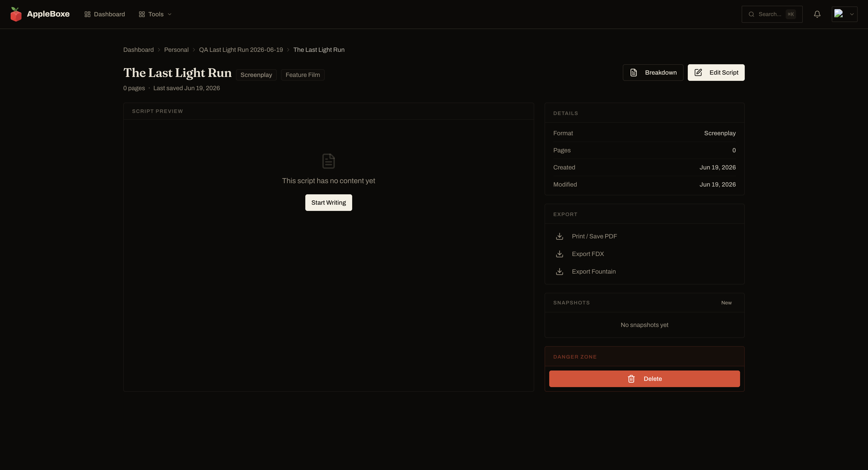Click the red Delete button
This screenshot has height=470, width=868.
click(644, 379)
